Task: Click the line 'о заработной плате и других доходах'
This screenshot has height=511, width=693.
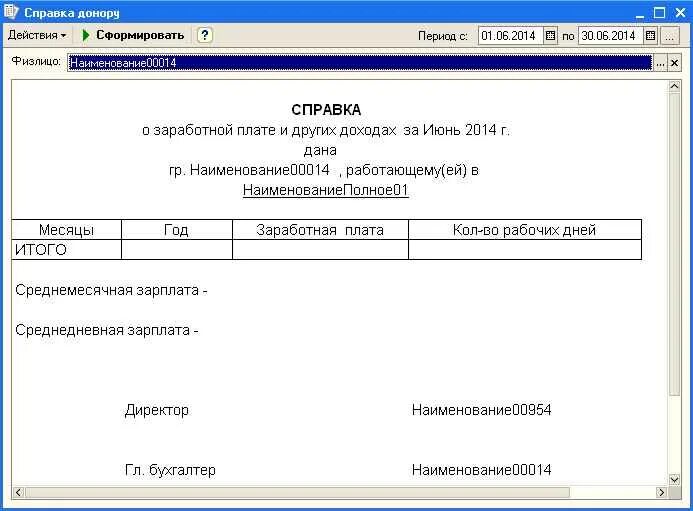Action: tap(326, 130)
